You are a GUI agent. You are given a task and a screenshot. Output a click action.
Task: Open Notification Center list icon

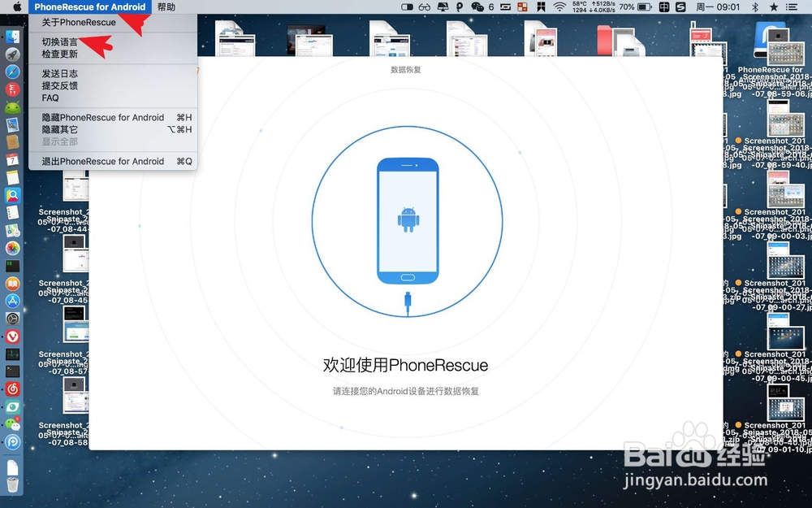pyautogui.click(x=791, y=7)
